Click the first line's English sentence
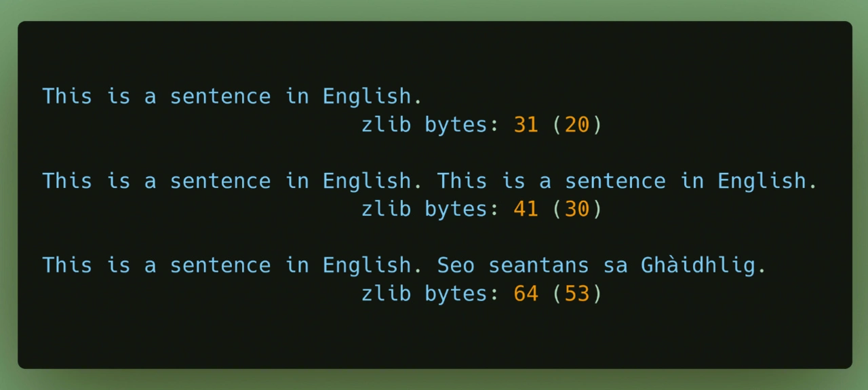The height and width of the screenshot is (390, 868). click(232, 96)
